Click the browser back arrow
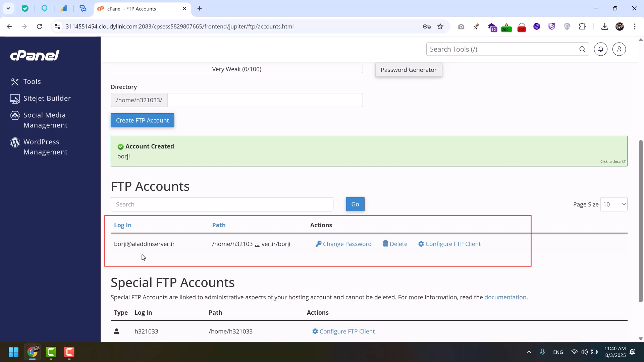The image size is (644, 362). tap(9, 26)
